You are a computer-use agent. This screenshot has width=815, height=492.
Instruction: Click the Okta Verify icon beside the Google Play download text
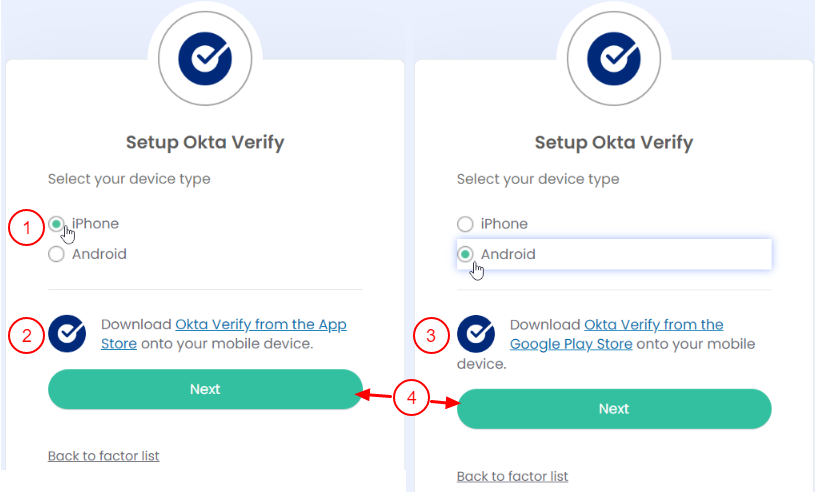tap(476, 334)
